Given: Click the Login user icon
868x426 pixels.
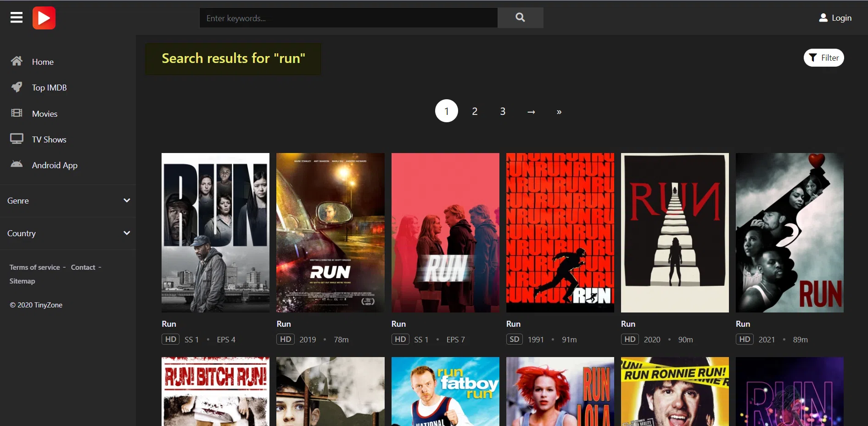Looking at the screenshot, I should (823, 18).
